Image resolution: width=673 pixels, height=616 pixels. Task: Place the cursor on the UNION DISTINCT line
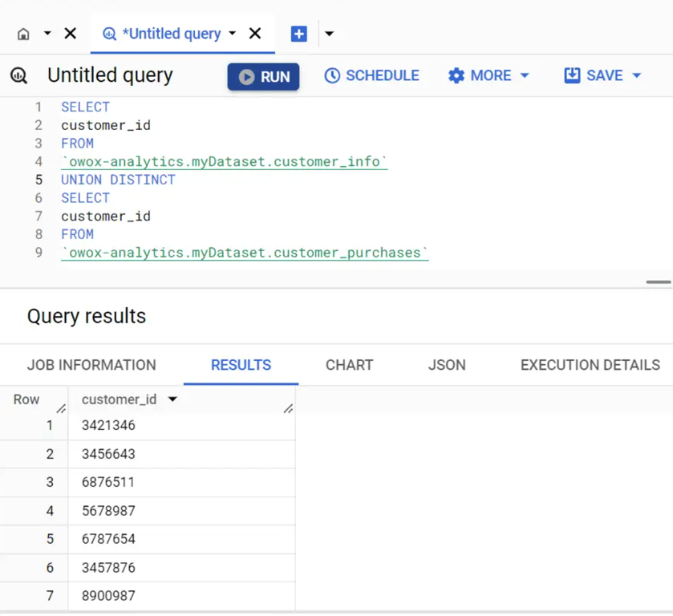pyautogui.click(x=118, y=180)
